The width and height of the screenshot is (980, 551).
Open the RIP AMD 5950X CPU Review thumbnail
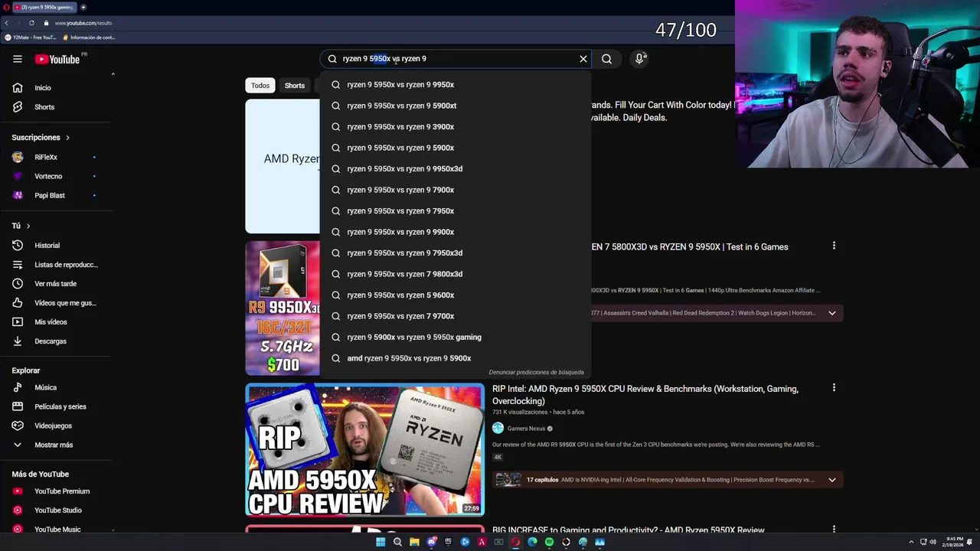click(x=364, y=450)
